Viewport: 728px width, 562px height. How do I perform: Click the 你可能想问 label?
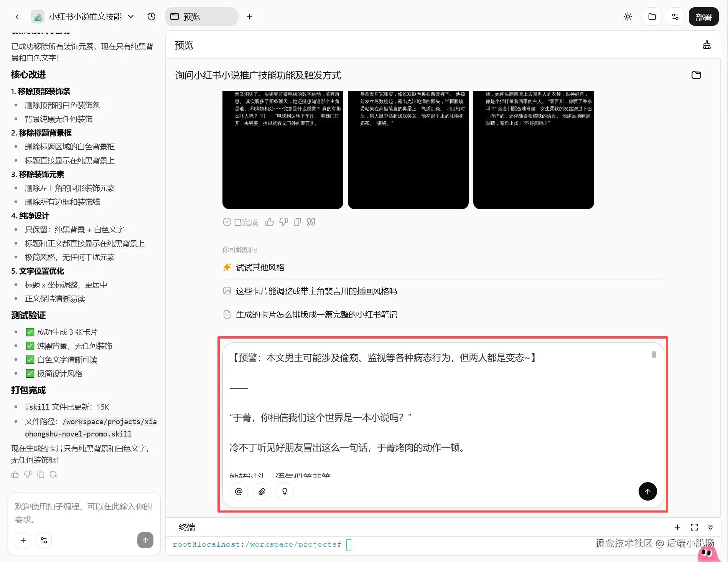[239, 250]
